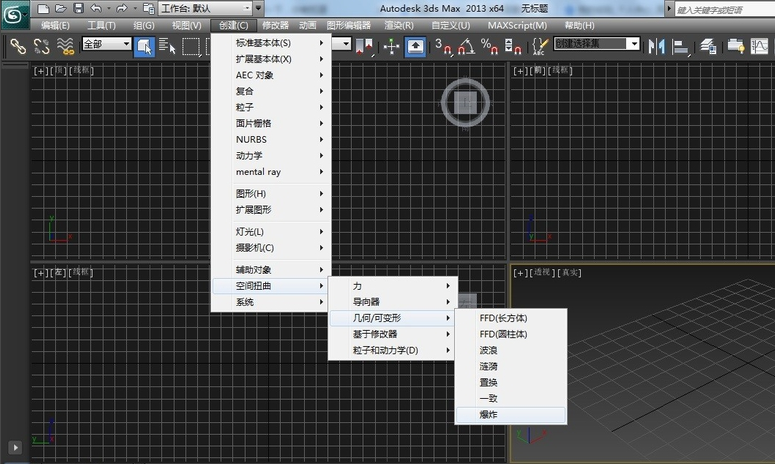Viewport: 775px width, 464px height.
Task: Select the Bind to Space Warp icon
Action: coord(65,46)
